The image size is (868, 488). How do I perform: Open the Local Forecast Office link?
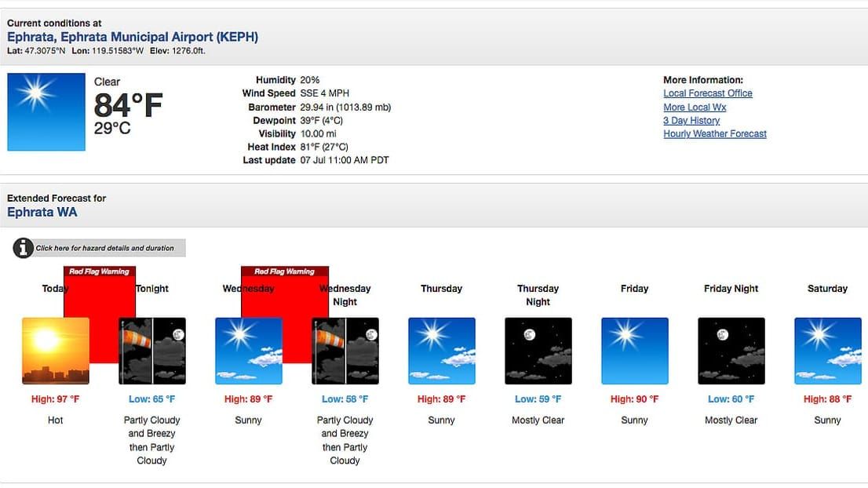pyautogui.click(x=708, y=93)
